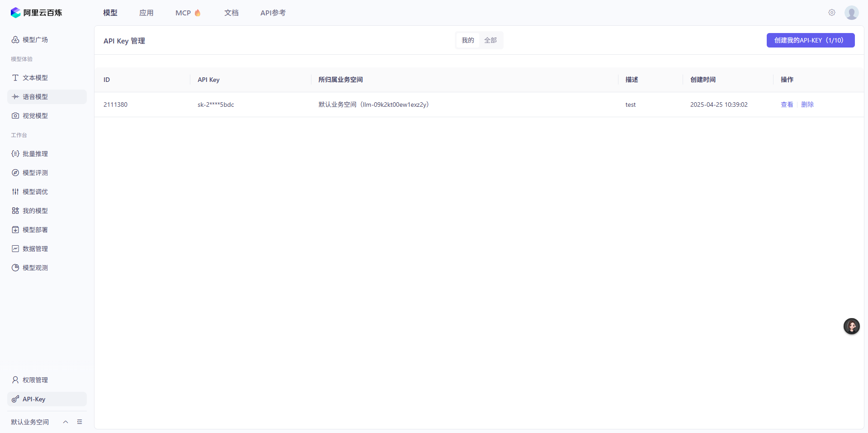Click timestamp 2025-04-25 10:39:02

[x=719, y=105]
